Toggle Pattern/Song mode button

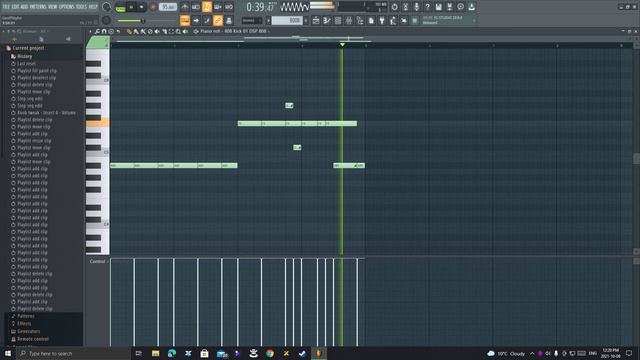pyautogui.click(x=120, y=7)
